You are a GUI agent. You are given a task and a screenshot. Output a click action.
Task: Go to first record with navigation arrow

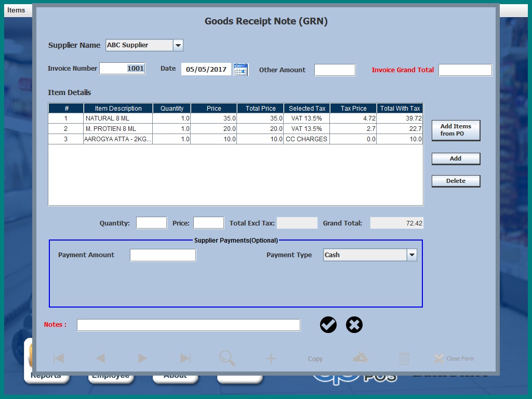tap(59, 358)
